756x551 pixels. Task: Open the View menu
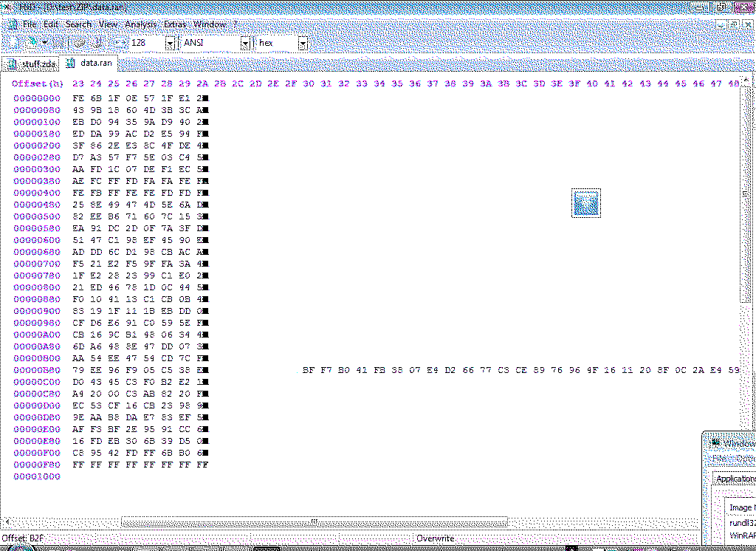(x=108, y=24)
